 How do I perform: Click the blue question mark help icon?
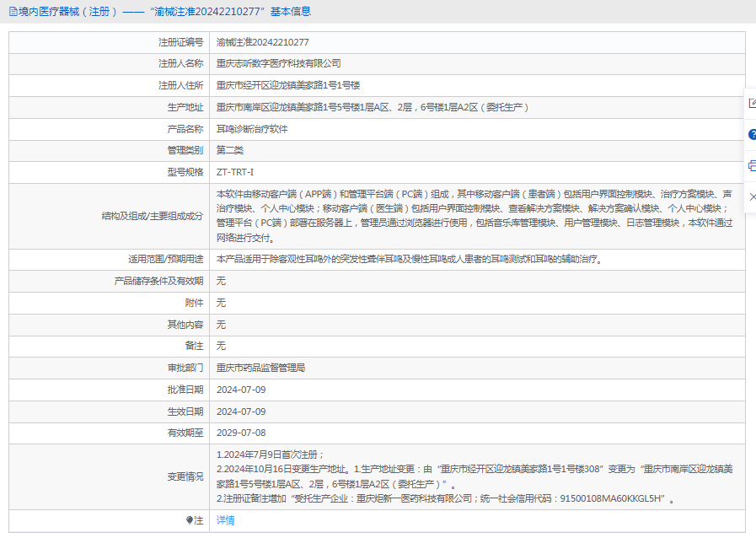coord(752,135)
